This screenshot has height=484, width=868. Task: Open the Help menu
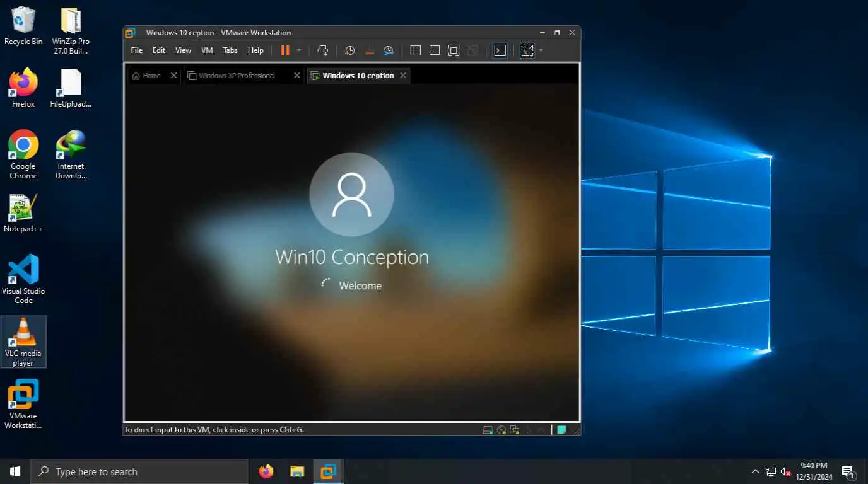[255, 50]
